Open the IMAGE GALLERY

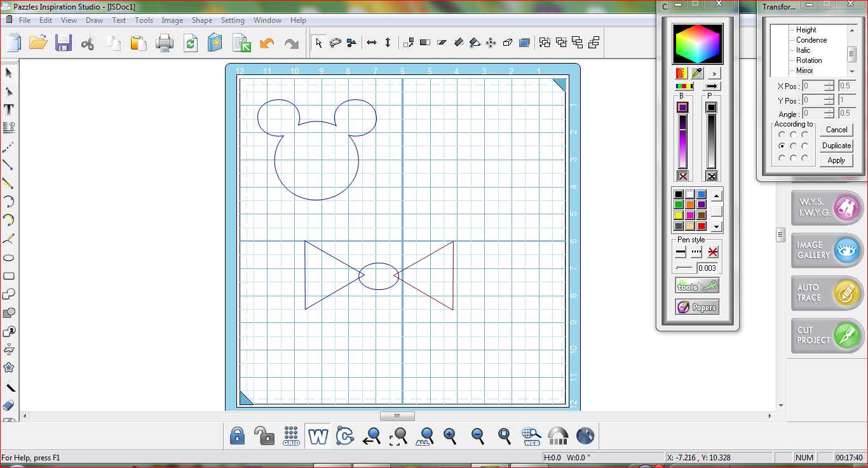tap(827, 250)
